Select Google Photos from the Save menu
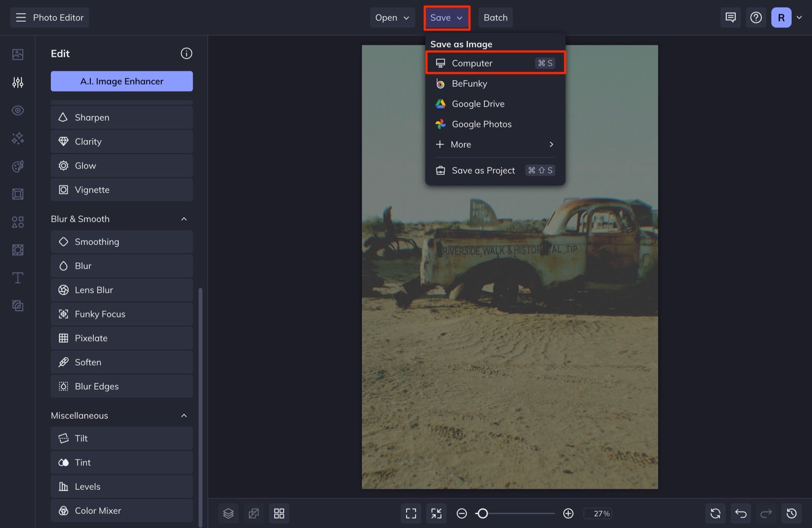This screenshot has width=812, height=528. tap(482, 124)
